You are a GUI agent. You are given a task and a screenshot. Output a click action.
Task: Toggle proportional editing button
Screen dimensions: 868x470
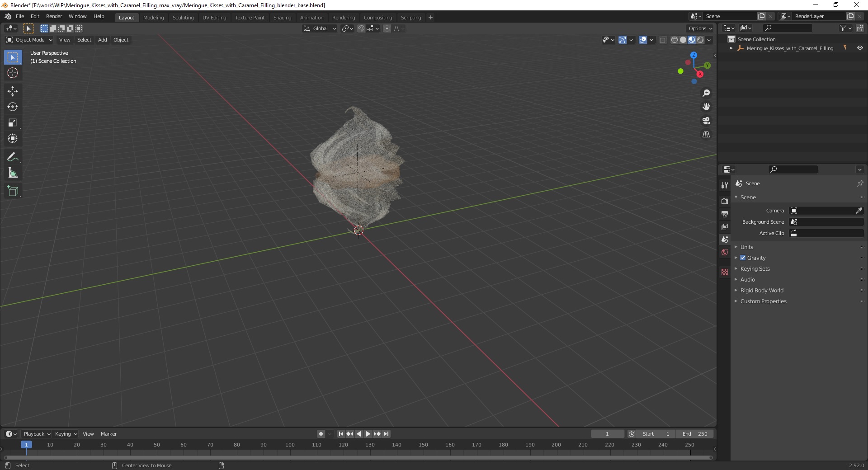click(387, 28)
